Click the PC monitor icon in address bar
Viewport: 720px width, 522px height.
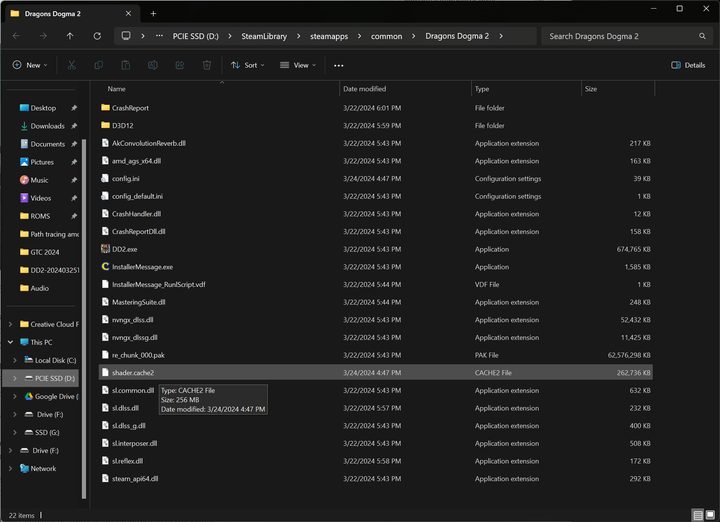tap(126, 36)
